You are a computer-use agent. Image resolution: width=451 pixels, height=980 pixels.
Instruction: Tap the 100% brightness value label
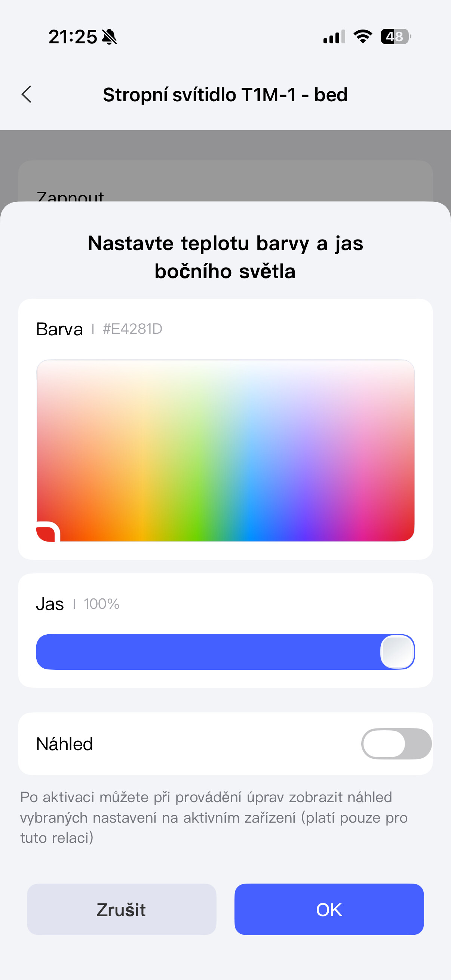coord(102,604)
